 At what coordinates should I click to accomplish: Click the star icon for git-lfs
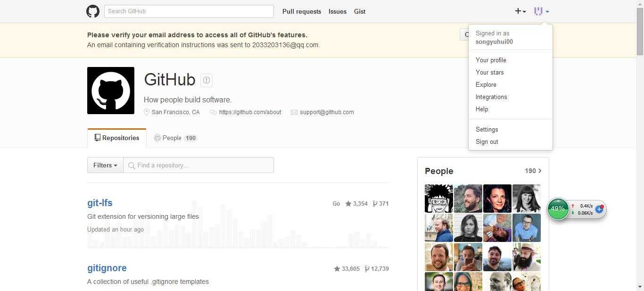click(348, 204)
